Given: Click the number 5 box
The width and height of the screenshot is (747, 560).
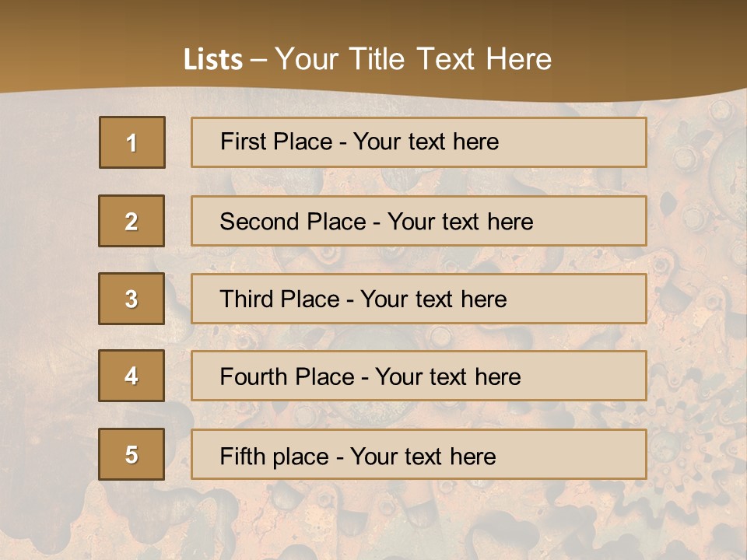Looking at the screenshot, I should (x=132, y=454).
